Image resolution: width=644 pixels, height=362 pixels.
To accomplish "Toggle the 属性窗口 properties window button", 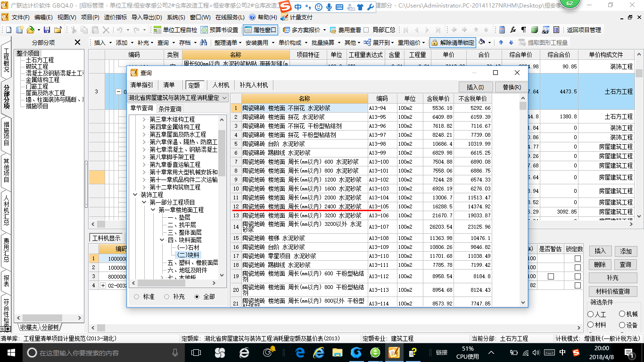I will tap(261, 30).
